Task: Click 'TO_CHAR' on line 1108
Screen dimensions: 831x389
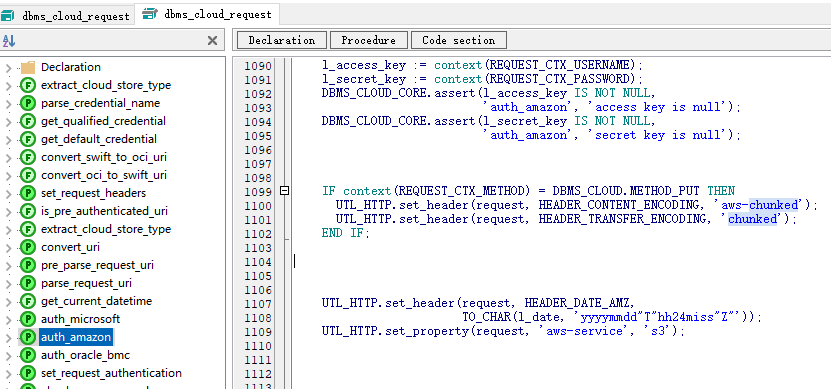Action: click(486, 317)
